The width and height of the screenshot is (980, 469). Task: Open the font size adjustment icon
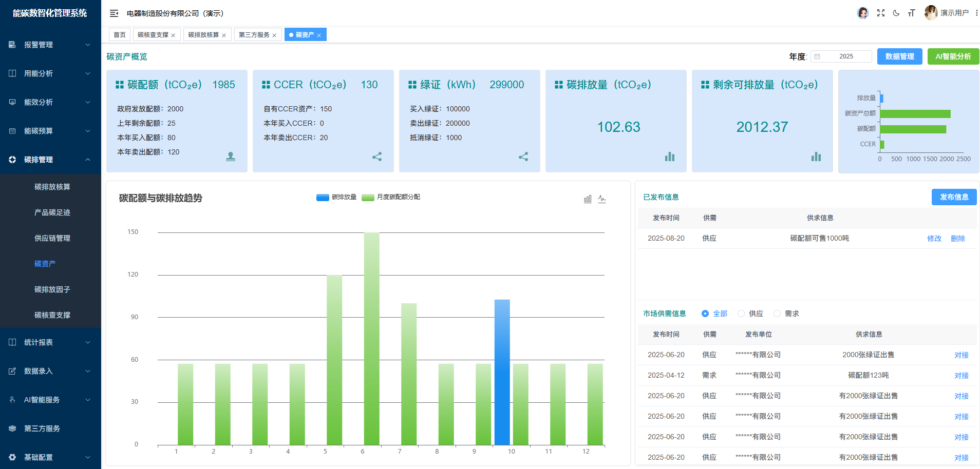point(911,13)
